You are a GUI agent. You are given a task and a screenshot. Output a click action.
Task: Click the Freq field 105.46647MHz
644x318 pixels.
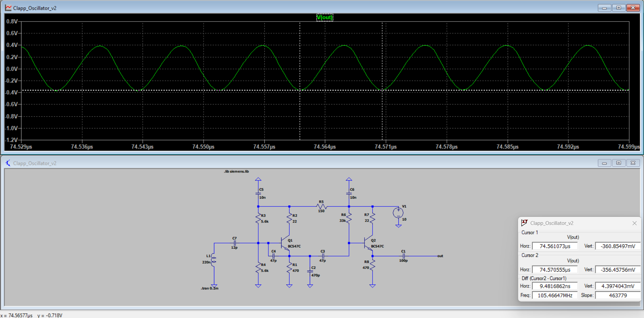[x=555, y=295]
